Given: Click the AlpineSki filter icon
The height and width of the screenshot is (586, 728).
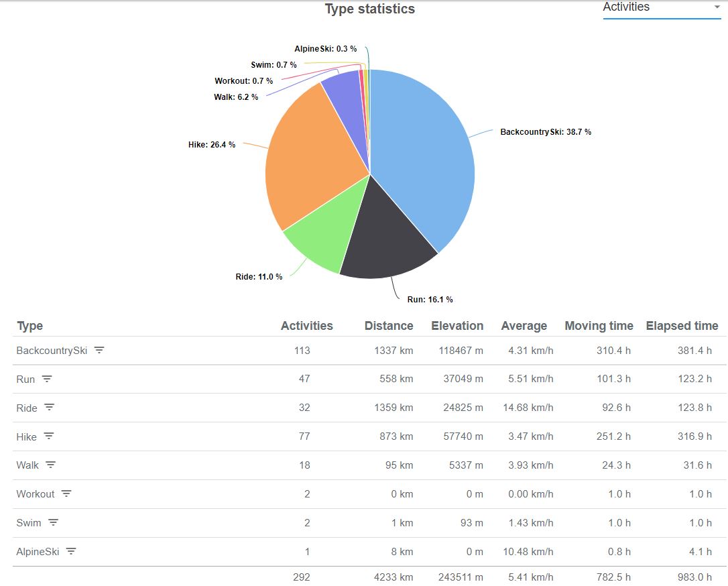Looking at the screenshot, I should [x=71, y=552].
